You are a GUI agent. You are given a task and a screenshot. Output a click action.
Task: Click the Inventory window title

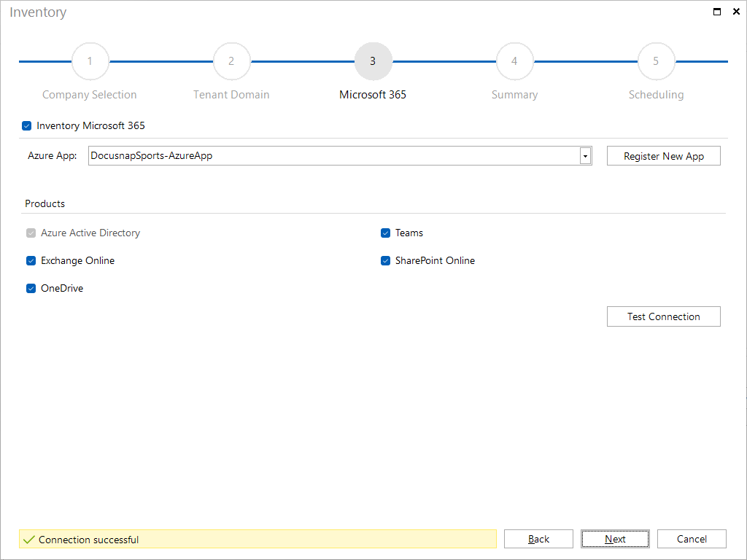38,12
